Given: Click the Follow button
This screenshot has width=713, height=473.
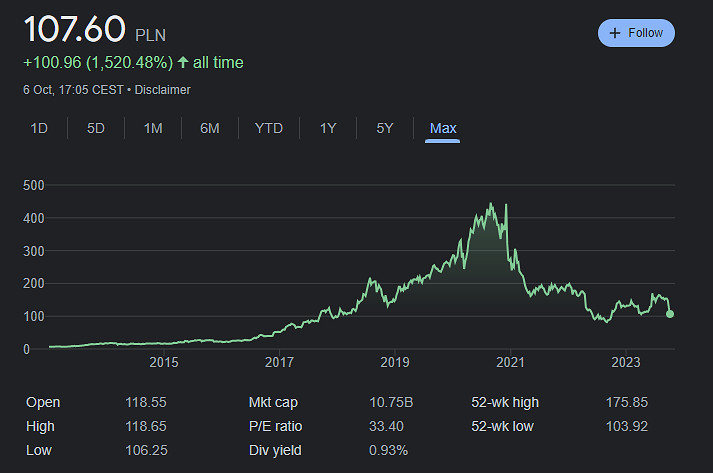Looking at the screenshot, I should click(x=636, y=33).
